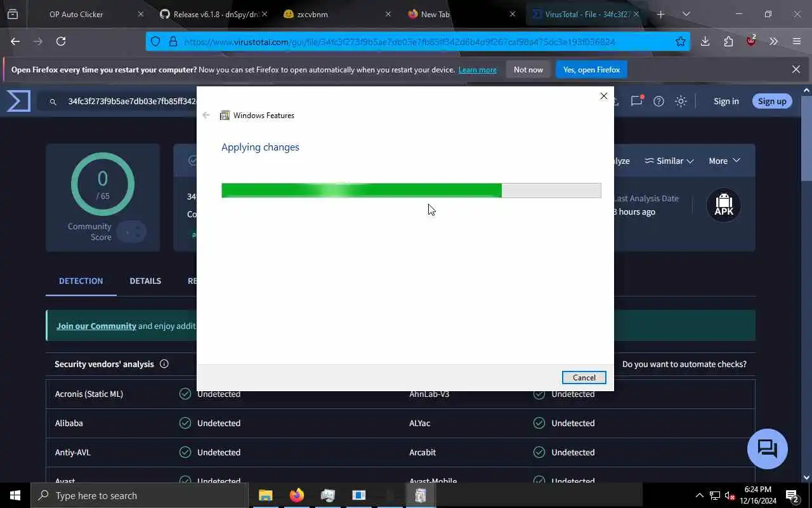
Task: Click the Sign in link
Action: tap(726, 101)
